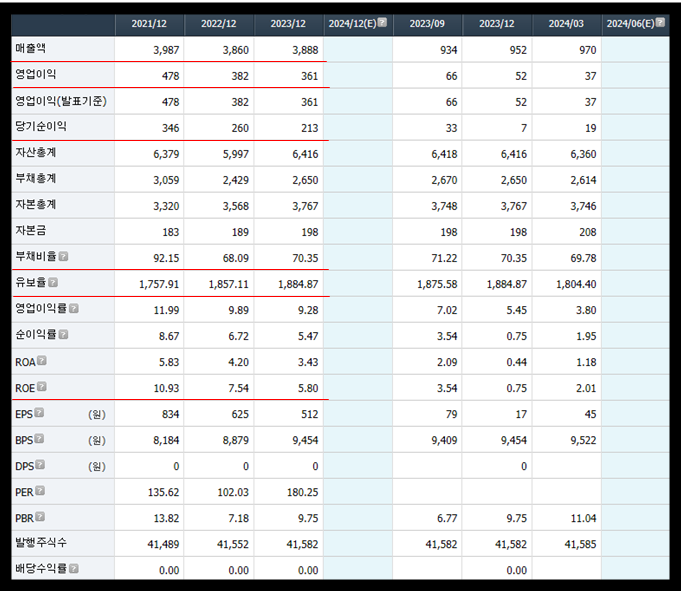Image resolution: width=681 pixels, height=591 pixels.
Task: Click the PER value 135.62
Action: click(x=163, y=493)
